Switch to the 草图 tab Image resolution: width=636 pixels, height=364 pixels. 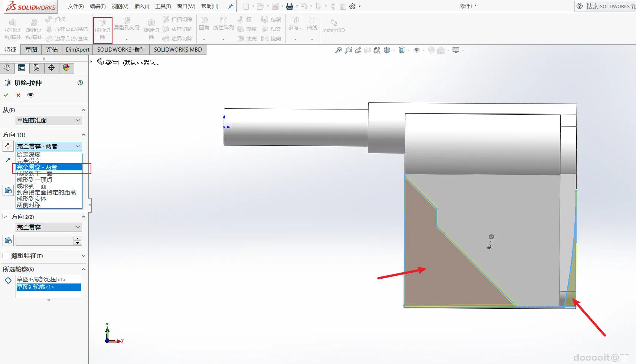[x=31, y=50]
